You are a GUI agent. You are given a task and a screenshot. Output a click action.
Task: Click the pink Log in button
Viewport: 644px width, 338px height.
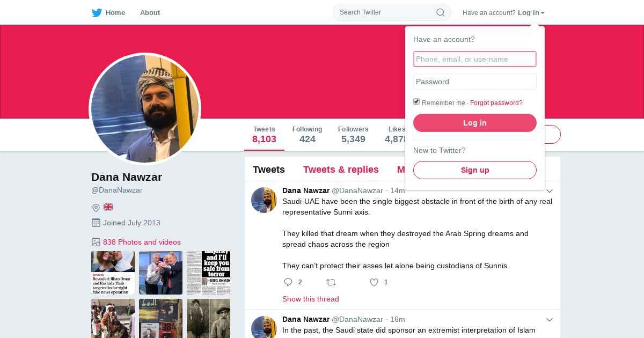pyautogui.click(x=475, y=123)
